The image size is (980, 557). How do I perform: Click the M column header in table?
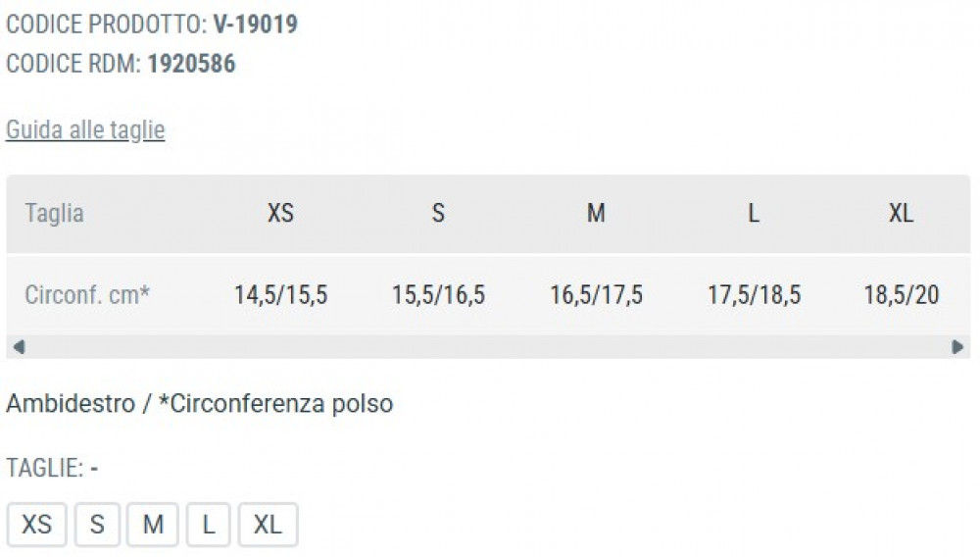[x=596, y=214]
